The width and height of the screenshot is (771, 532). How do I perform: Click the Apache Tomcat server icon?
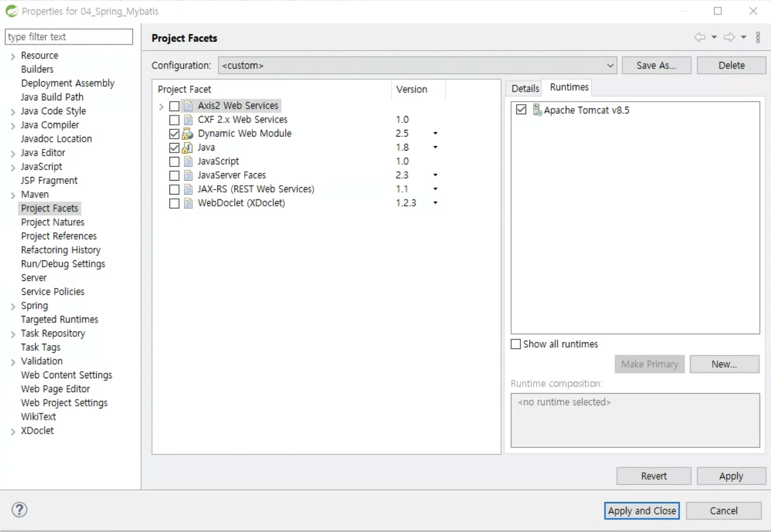tap(537, 110)
